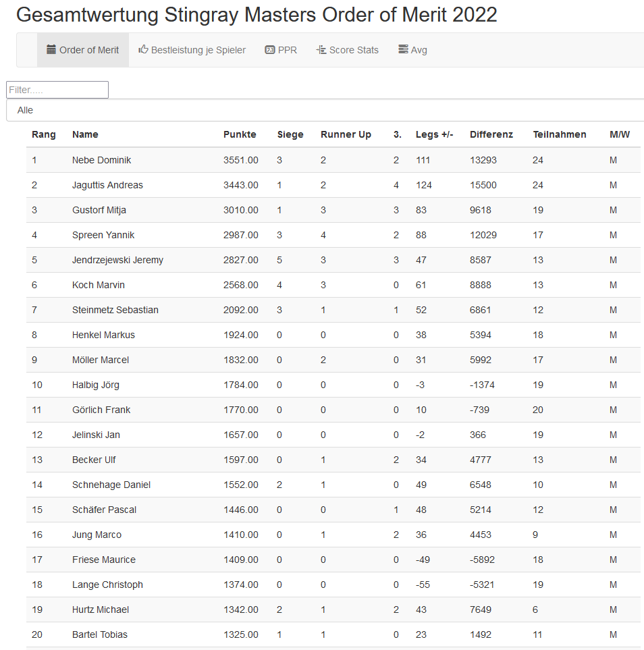Image resolution: width=644 pixels, height=650 pixels.
Task: Click the Score Stats chart icon
Action: tap(321, 50)
